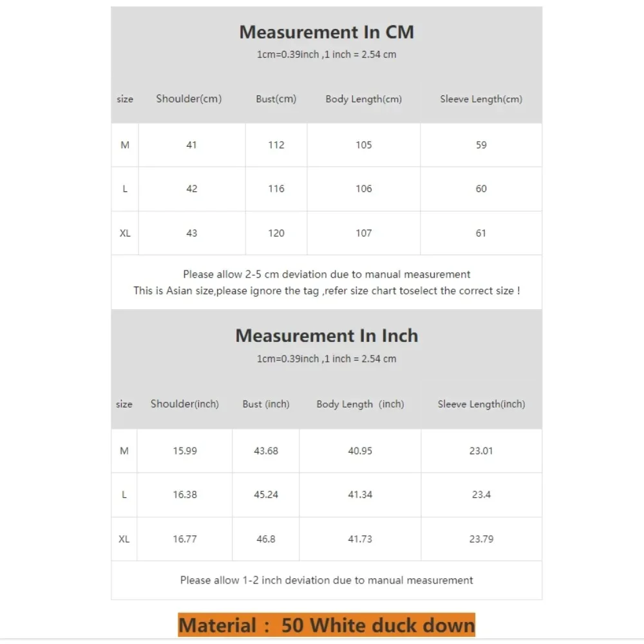Click sleeve length 23.4 cell
Screen dimensions: 644x644
tap(481, 495)
